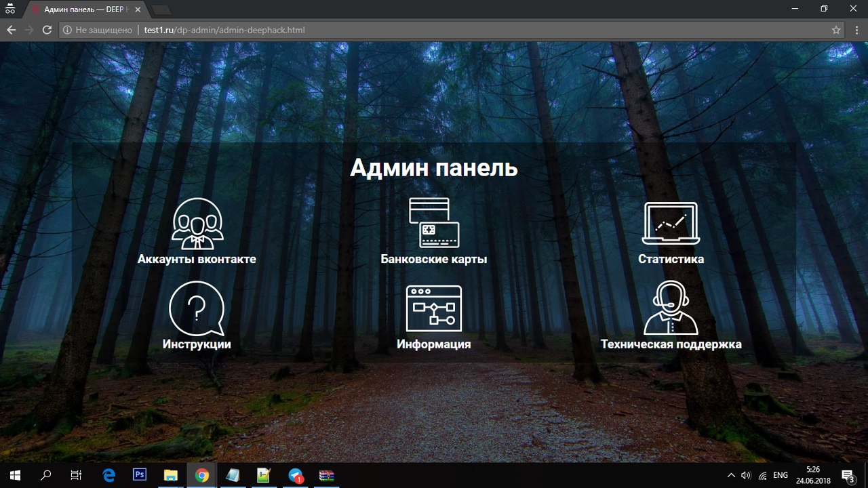Open a new tab in Chrome
The height and width of the screenshot is (488, 868).
[x=161, y=9]
